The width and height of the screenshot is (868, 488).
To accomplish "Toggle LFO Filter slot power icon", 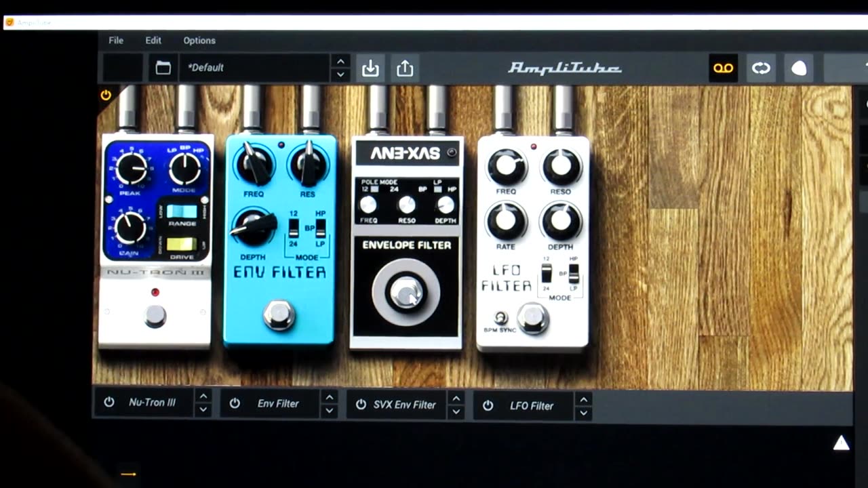I will click(x=488, y=406).
